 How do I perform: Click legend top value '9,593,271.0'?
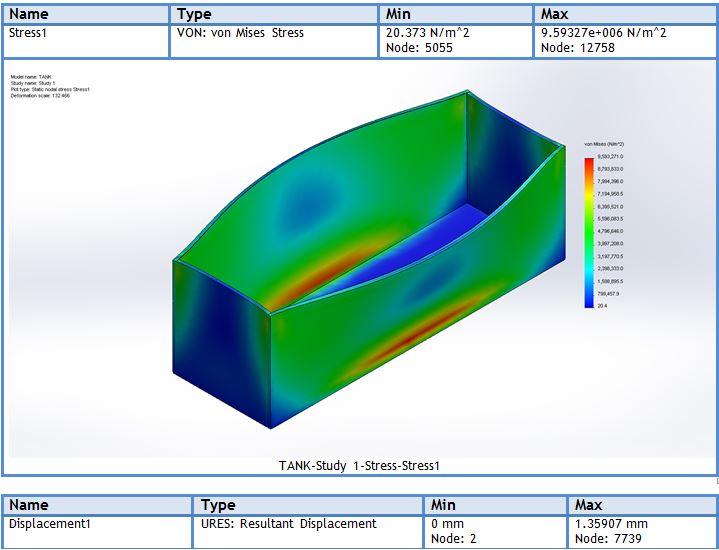(610, 157)
